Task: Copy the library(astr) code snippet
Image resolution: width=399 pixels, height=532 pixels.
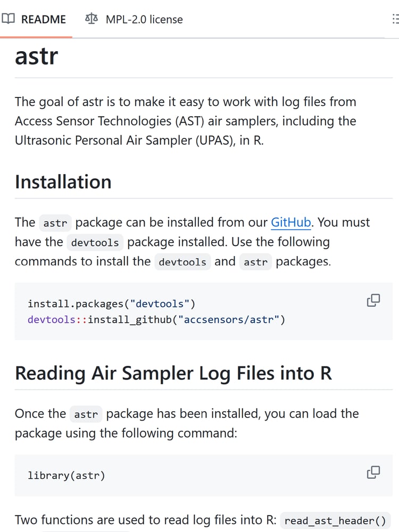Action: [373, 472]
